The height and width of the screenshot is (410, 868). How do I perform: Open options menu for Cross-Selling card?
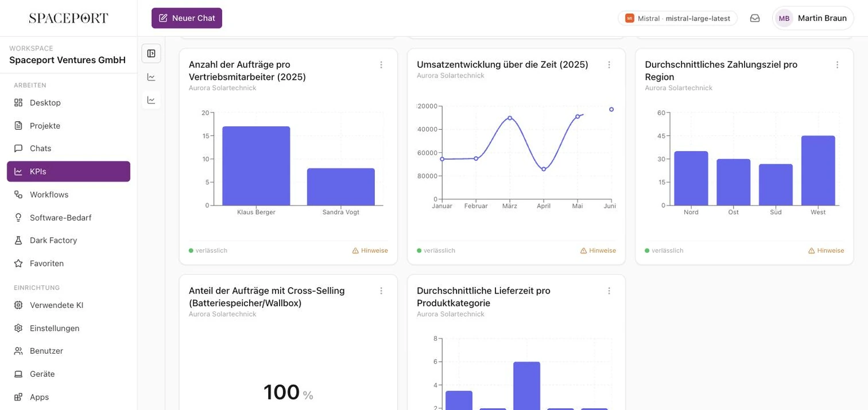(381, 291)
